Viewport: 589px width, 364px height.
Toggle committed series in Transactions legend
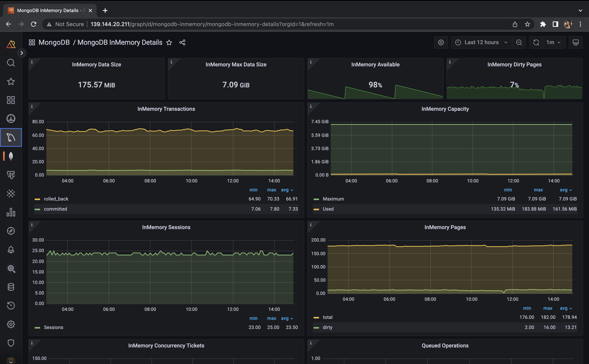click(55, 209)
